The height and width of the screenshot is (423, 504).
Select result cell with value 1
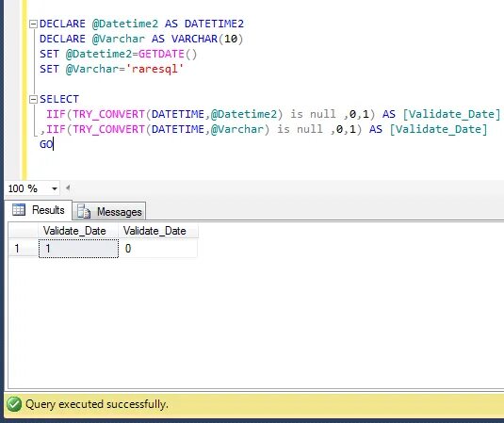pos(78,249)
